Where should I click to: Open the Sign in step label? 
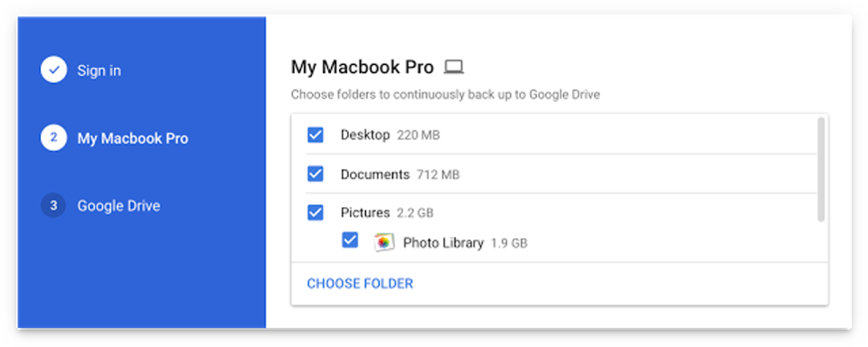pos(99,70)
